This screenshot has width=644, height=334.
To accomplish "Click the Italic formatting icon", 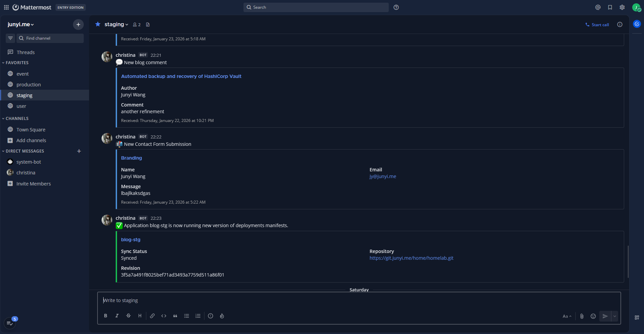I will [x=117, y=316].
